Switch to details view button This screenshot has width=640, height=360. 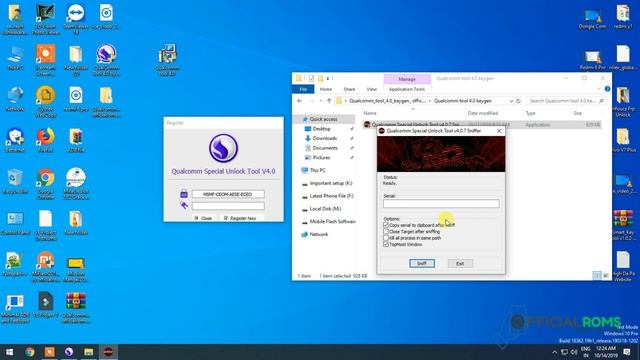point(597,276)
